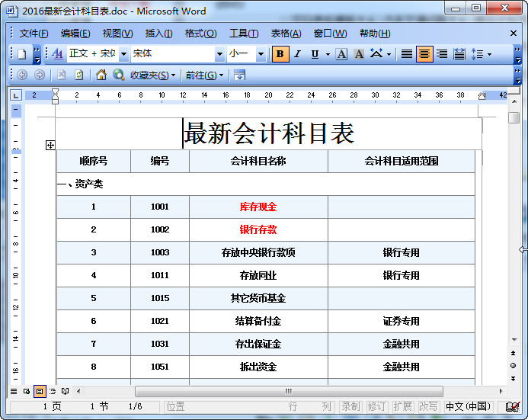Click Web toolbar Refresh icon
The width and height of the screenshot is (528, 420).
point(78,75)
